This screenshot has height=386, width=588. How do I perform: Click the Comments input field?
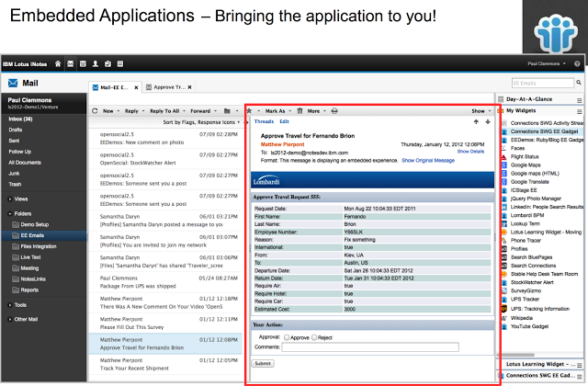370,347
